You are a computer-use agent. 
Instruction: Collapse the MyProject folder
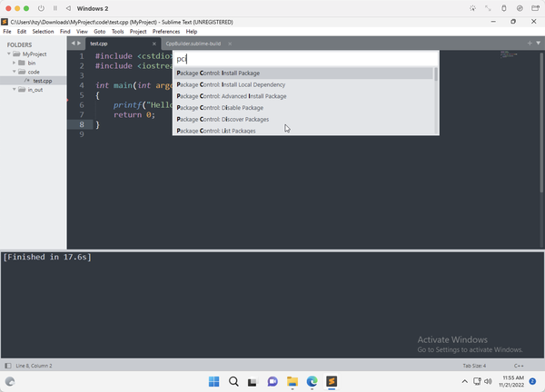click(x=9, y=54)
